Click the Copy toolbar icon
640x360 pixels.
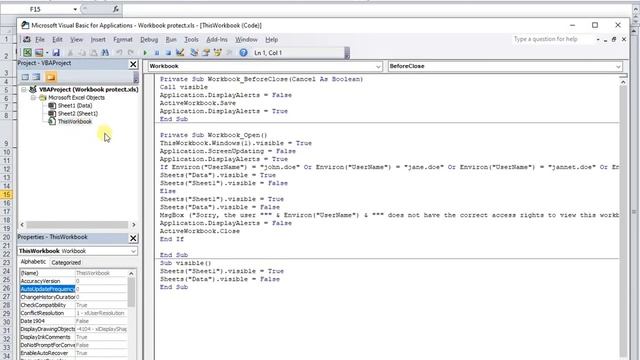pyautogui.click(x=82, y=53)
